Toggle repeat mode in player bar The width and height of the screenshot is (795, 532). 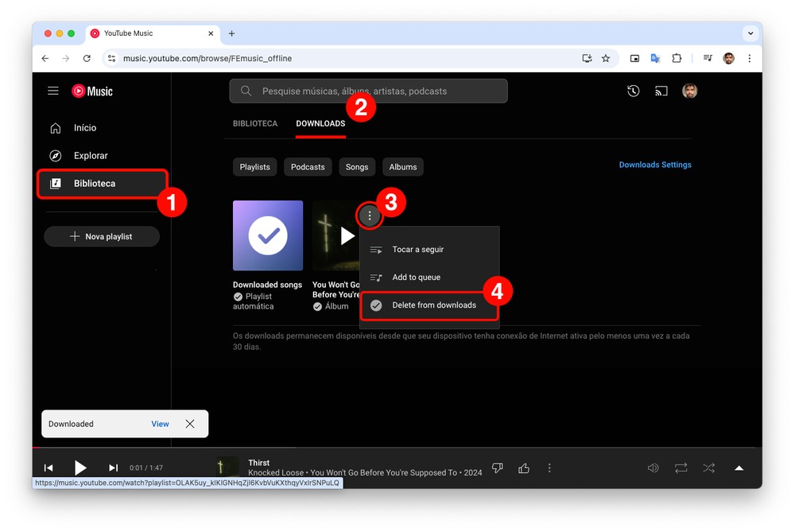(x=681, y=468)
